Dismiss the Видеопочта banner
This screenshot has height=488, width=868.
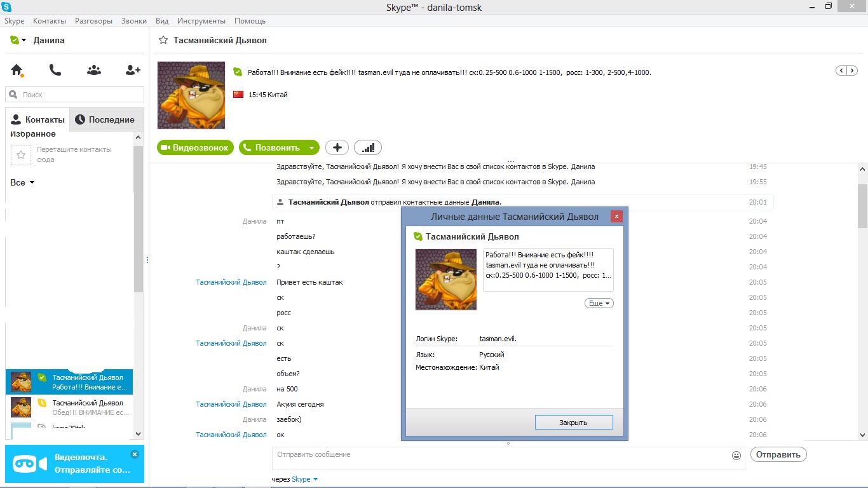pos(134,454)
